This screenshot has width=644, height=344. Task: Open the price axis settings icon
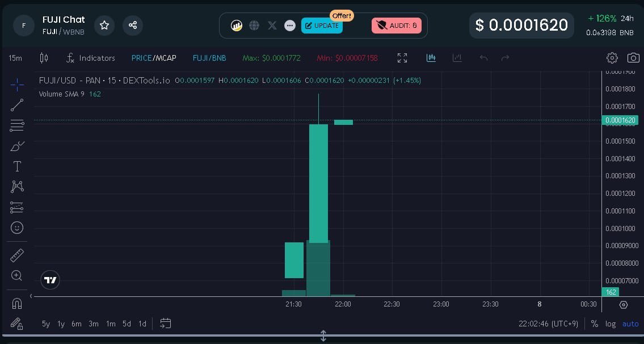pyautogui.click(x=624, y=305)
